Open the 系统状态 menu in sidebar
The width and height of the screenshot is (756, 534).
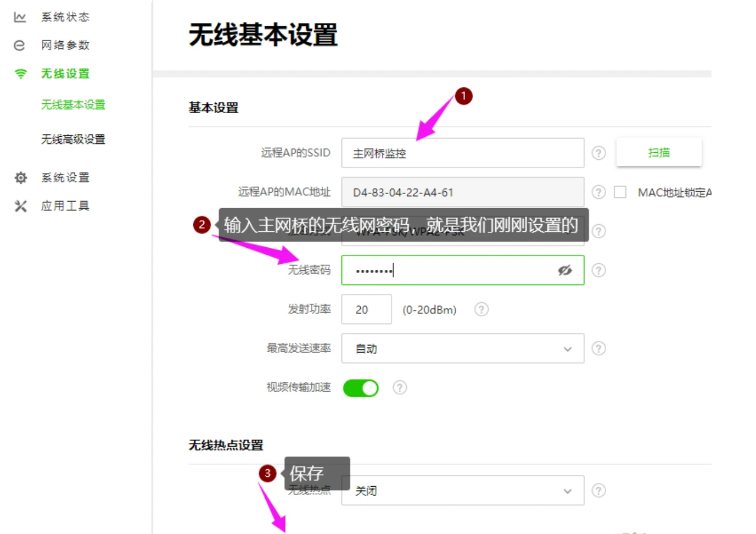[x=65, y=17]
